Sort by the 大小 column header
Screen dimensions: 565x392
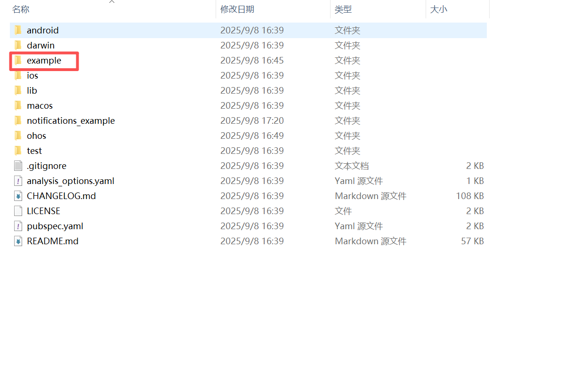click(439, 9)
